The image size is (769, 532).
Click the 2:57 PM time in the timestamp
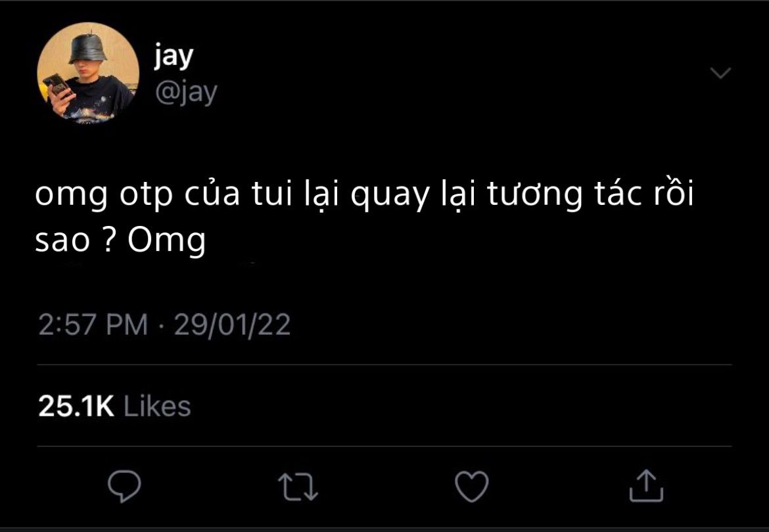[x=93, y=325]
